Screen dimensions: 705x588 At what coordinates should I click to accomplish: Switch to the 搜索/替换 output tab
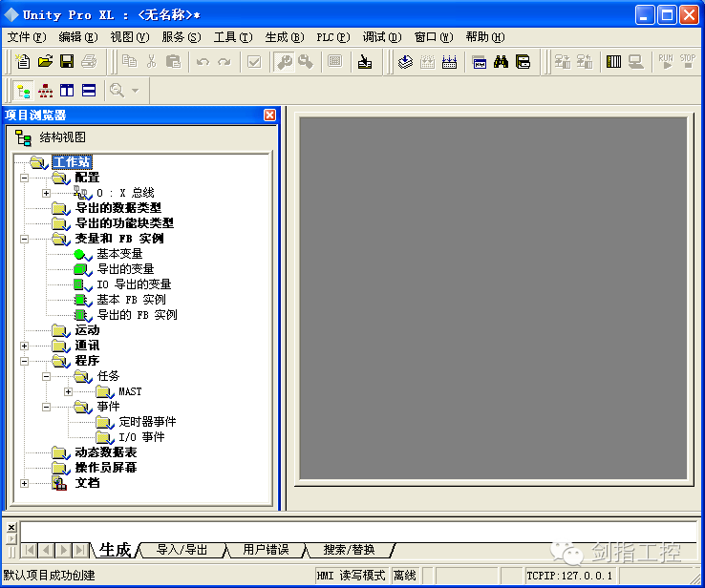coord(349,550)
